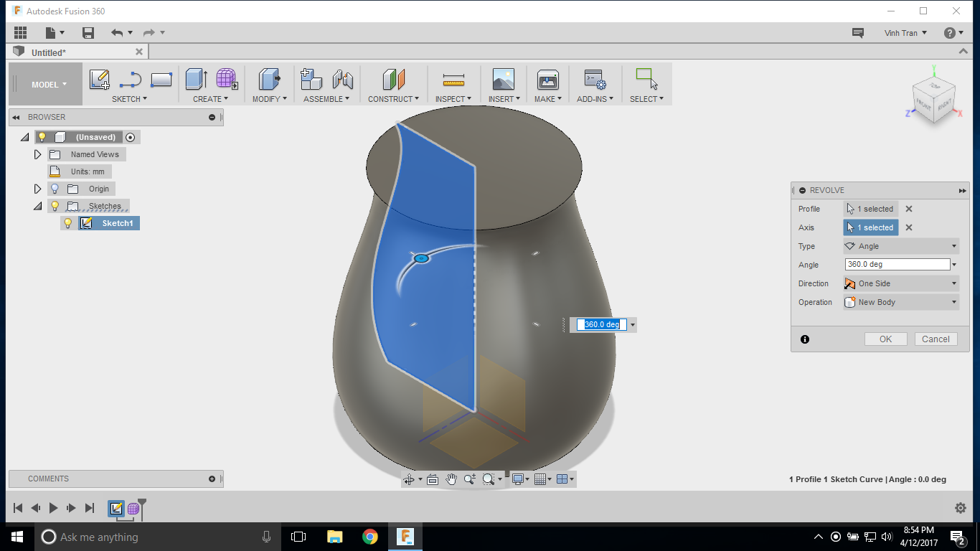Clear the Profile selection with X
This screenshot has height=551, width=980.
[x=909, y=209]
